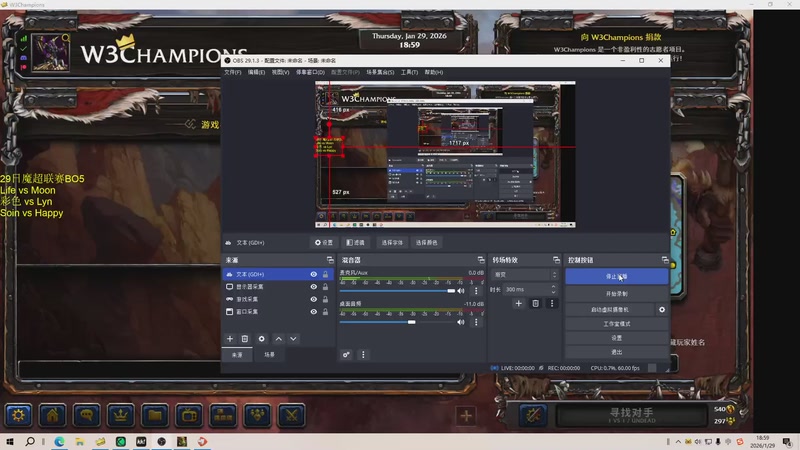Toggle lock on 文本 (GDI+) source
The width and height of the screenshot is (800, 450).
pyautogui.click(x=326, y=274)
